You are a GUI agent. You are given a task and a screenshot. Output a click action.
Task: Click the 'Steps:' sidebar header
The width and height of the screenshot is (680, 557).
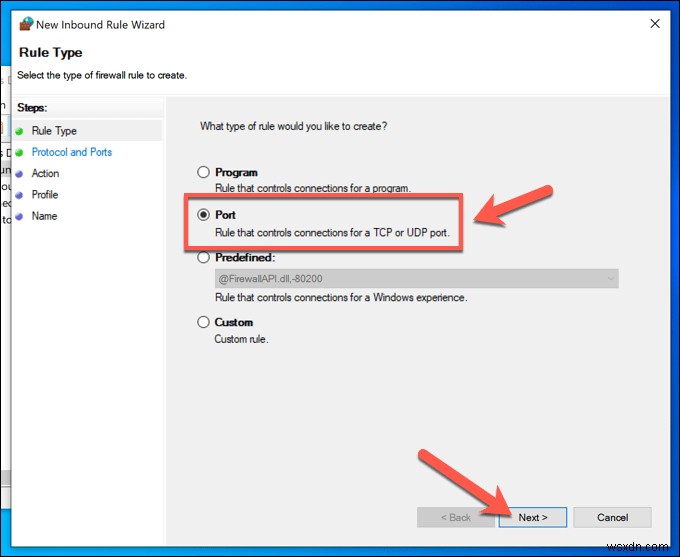point(32,107)
